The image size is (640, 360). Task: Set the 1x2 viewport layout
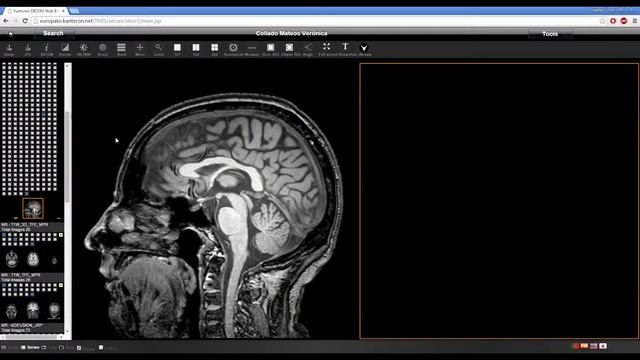196,49
